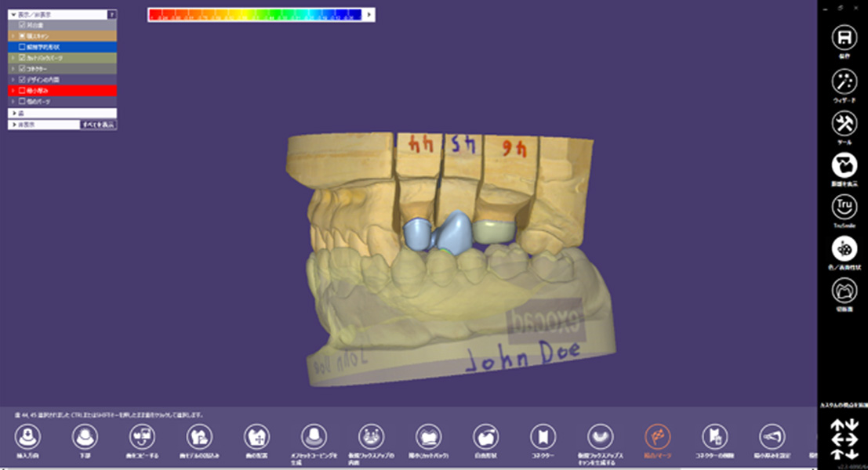Expand the collapsed Hidden (非表示) section
Viewport: 868px width, 470px height.
(x=13, y=125)
